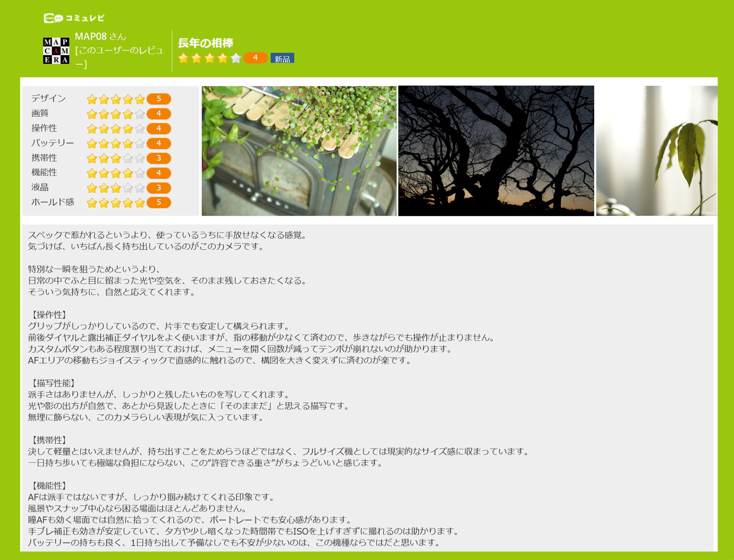
Task: Click the line starting 風景やスナップ中心
Action: point(137,509)
